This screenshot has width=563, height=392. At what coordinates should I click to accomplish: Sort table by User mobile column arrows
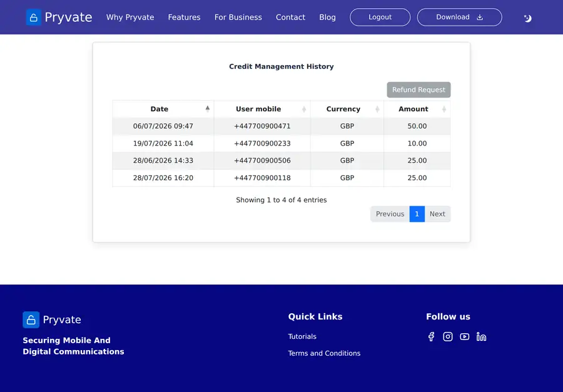(304, 109)
